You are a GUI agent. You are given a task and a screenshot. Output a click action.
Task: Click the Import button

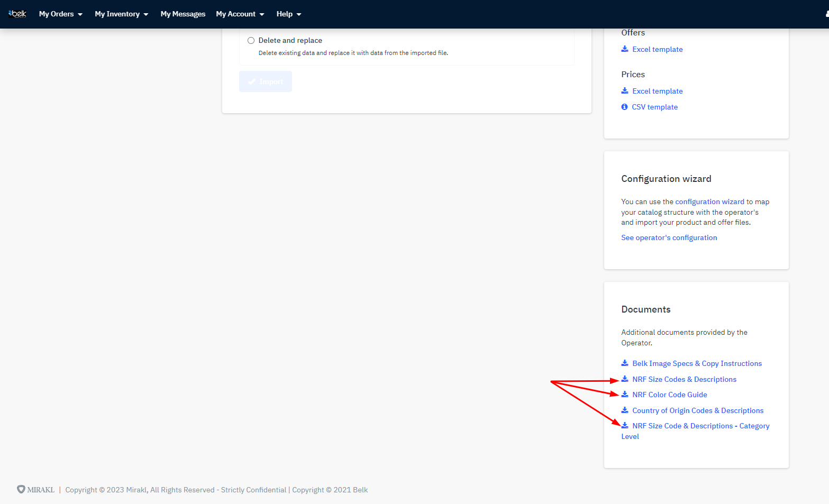[x=266, y=81]
